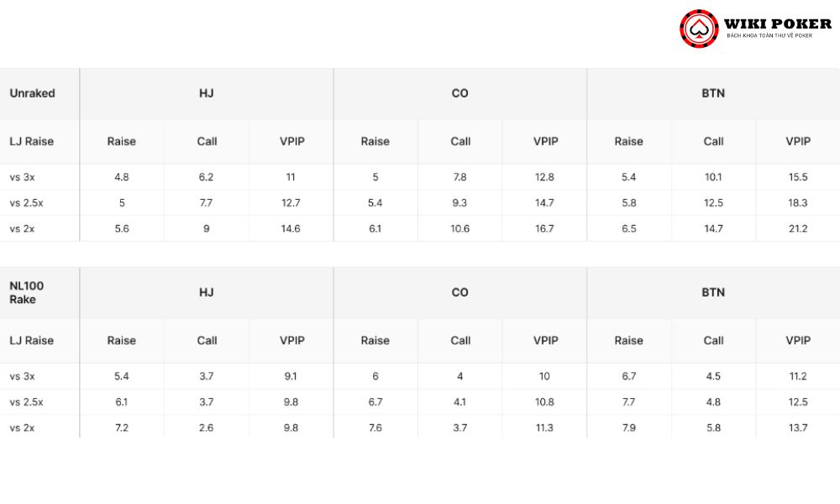Image resolution: width=840 pixels, height=504 pixels.
Task: Select the HJ header in NL100 Rake table
Action: [207, 292]
